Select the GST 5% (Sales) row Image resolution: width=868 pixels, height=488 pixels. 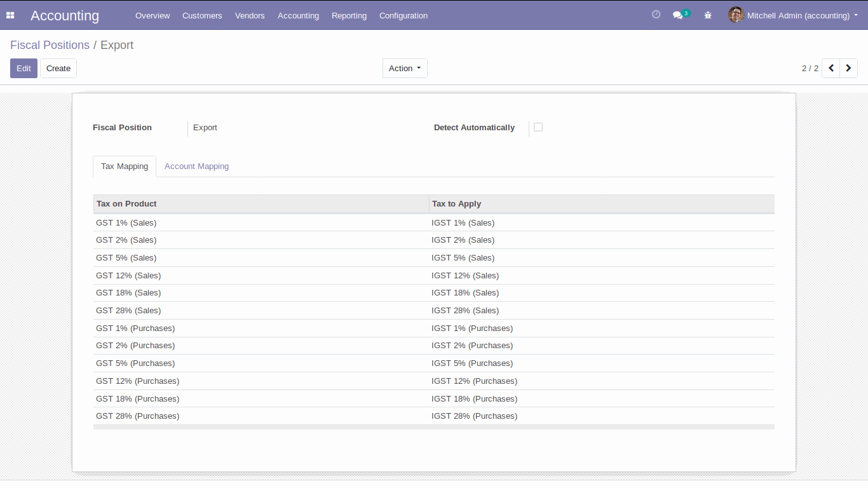click(434, 257)
